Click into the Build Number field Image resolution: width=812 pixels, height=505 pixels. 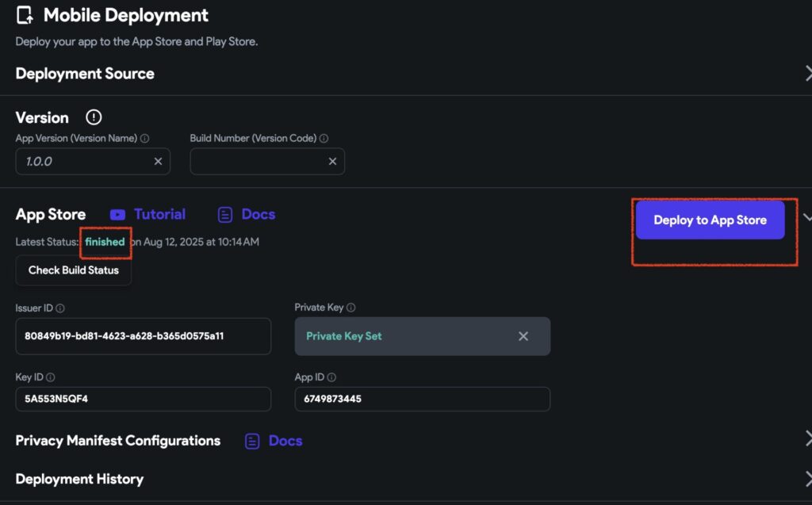point(267,161)
